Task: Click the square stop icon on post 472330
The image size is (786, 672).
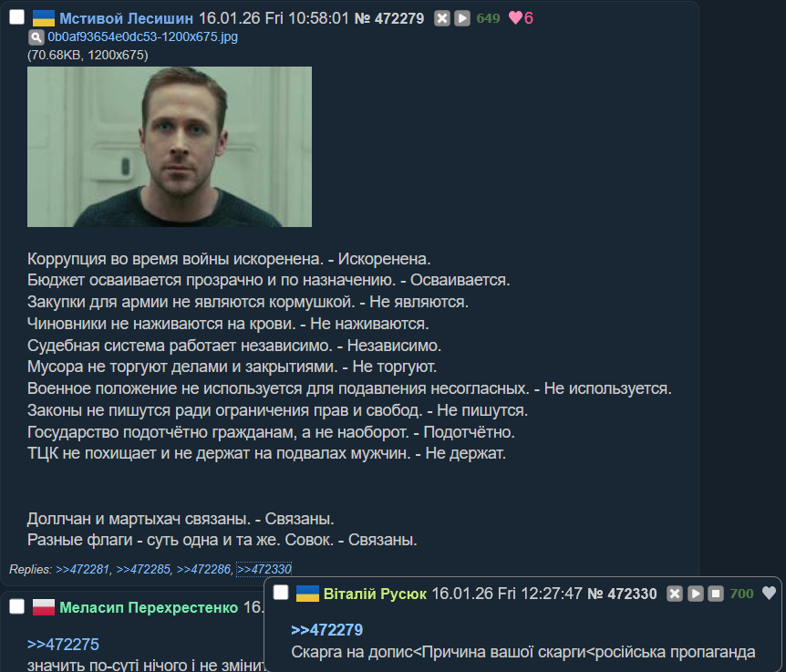Action: 715,594
